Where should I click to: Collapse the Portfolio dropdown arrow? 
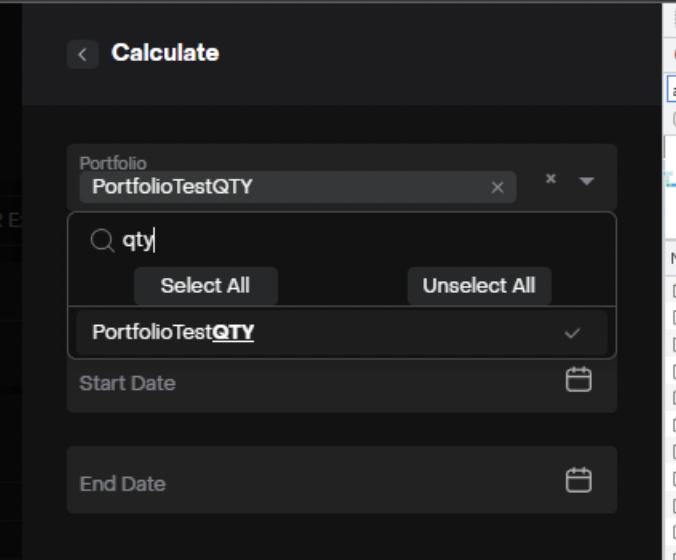pyautogui.click(x=587, y=181)
